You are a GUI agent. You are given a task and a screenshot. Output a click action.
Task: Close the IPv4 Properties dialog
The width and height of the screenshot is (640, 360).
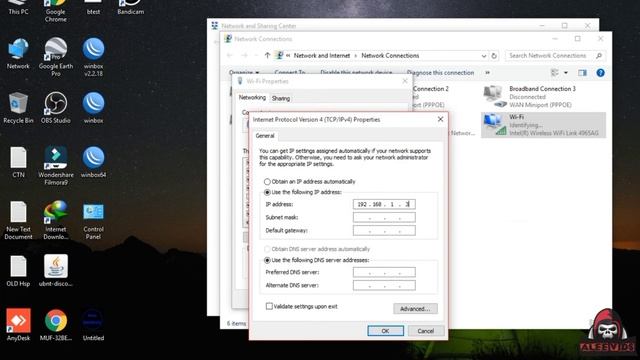(x=440, y=119)
